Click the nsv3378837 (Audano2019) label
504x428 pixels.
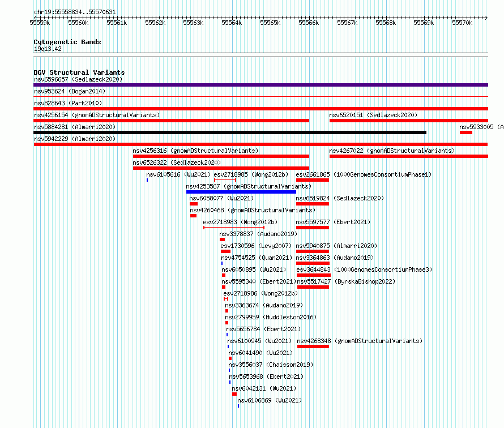[x=258, y=234]
